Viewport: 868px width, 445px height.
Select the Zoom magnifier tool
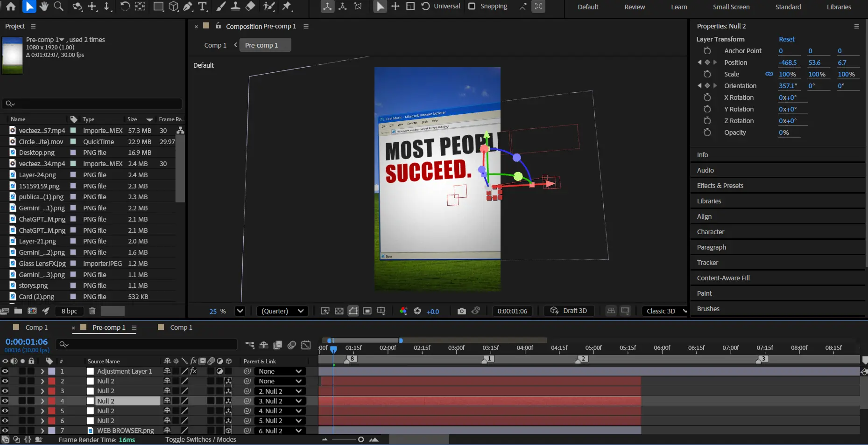coord(58,7)
